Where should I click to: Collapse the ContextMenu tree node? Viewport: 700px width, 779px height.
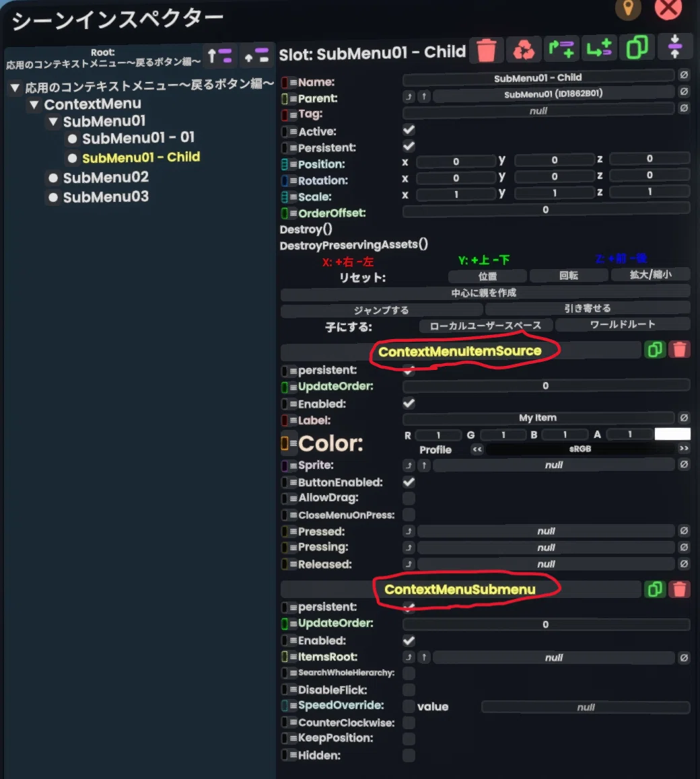34,104
